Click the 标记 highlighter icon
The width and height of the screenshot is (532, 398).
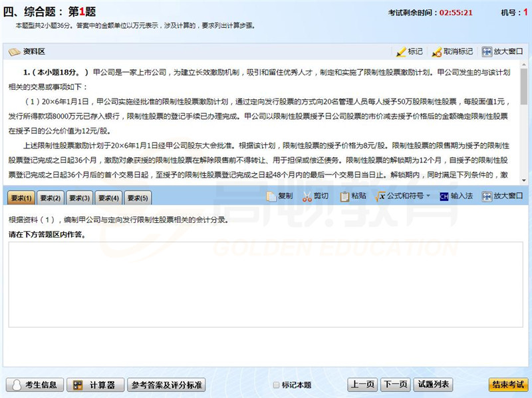click(400, 52)
